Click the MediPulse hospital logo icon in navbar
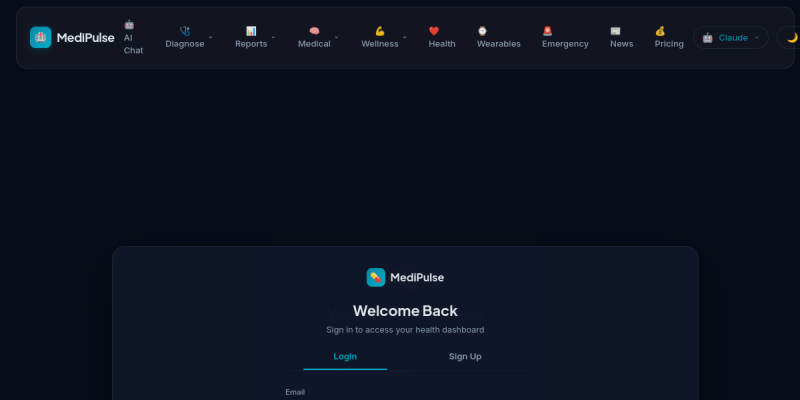Screen dimensions: 800x400 [40, 37]
